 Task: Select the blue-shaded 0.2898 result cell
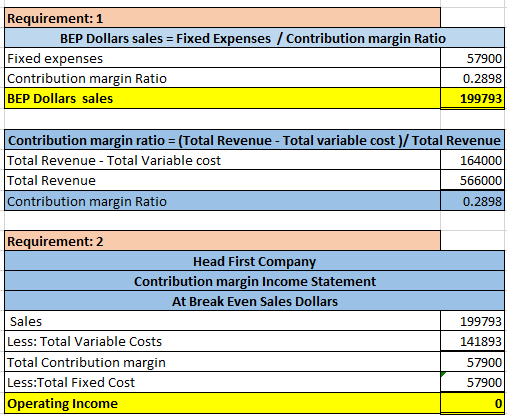pyautogui.click(x=472, y=201)
